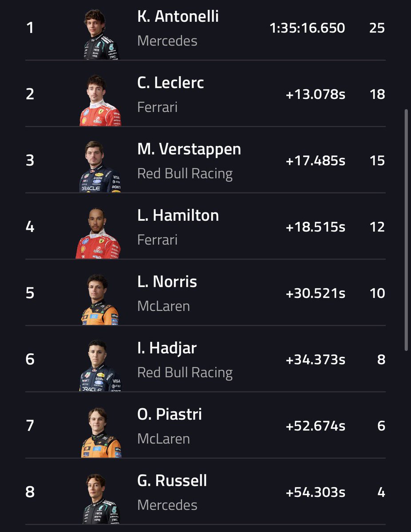The width and height of the screenshot is (411, 532).
Task: Tap L. Norris's driver photo
Action: click(x=100, y=299)
